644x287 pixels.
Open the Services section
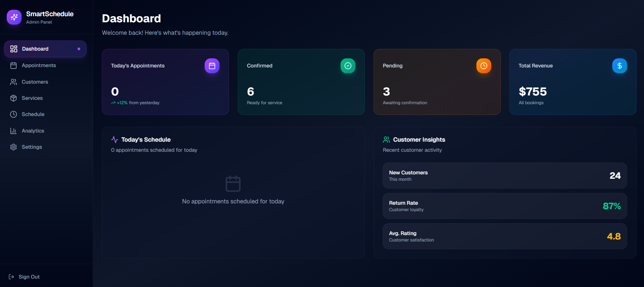click(x=32, y=98)
